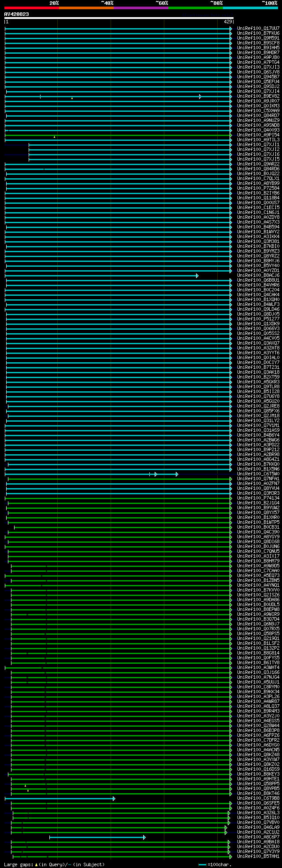Click the cyan ~100% identity legend color
The width and height of the screenshot is (282, 868).
coord(250,8)
